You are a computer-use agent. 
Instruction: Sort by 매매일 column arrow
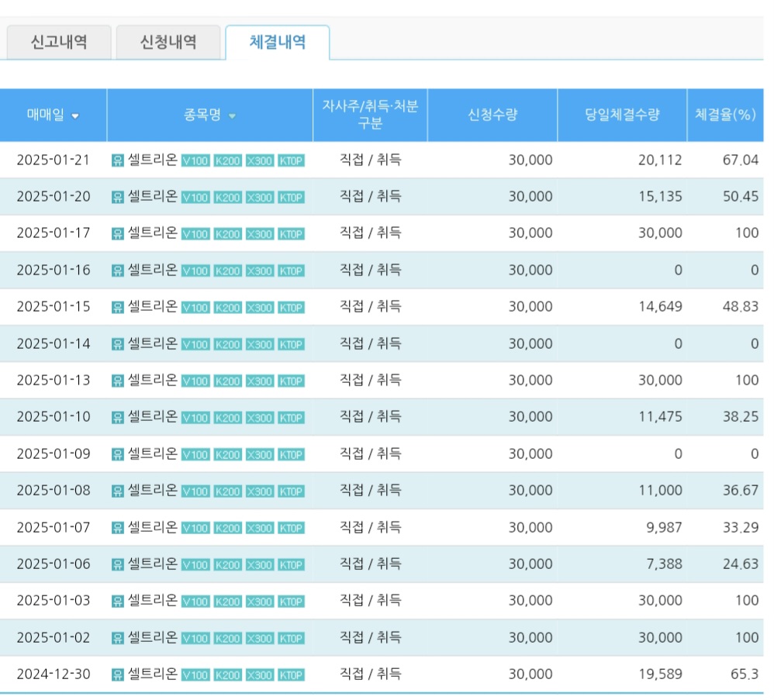pyautogui.click(x=75, y=116)
